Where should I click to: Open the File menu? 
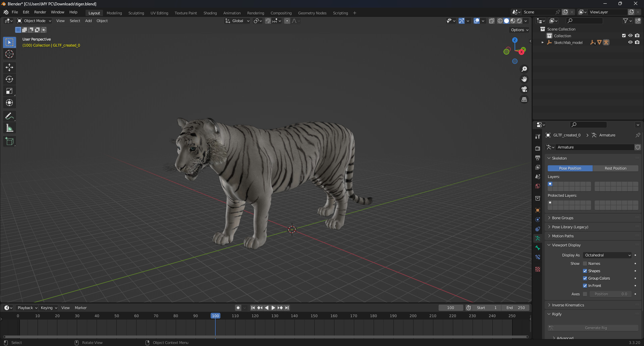[15, 12]
